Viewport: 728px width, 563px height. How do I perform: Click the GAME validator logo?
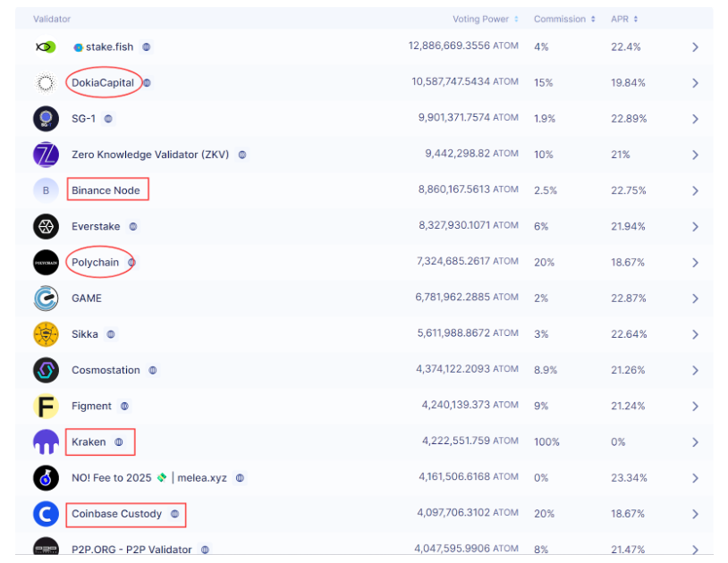[x=46, y=298]
